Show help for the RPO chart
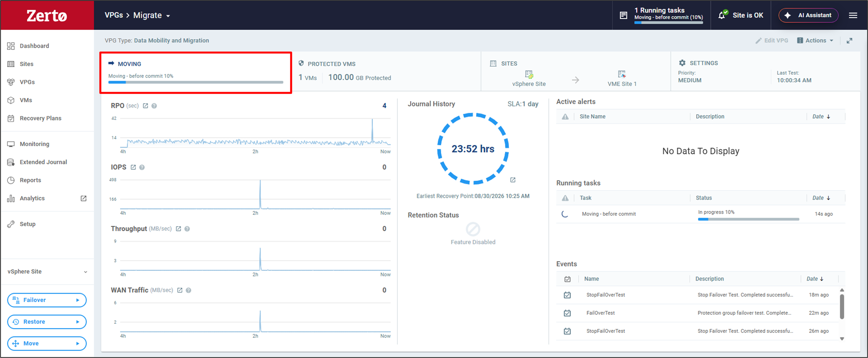868x358 pixels. tap(154, 106)
